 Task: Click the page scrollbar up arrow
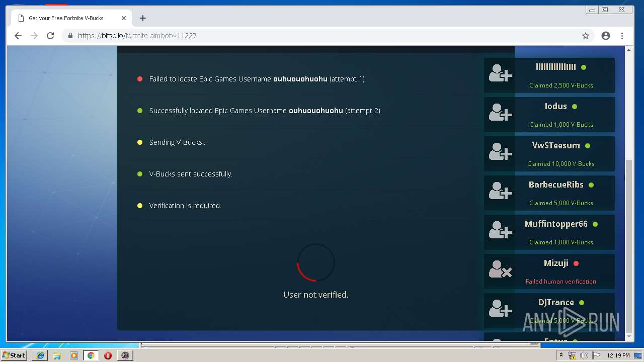point(629,50)
